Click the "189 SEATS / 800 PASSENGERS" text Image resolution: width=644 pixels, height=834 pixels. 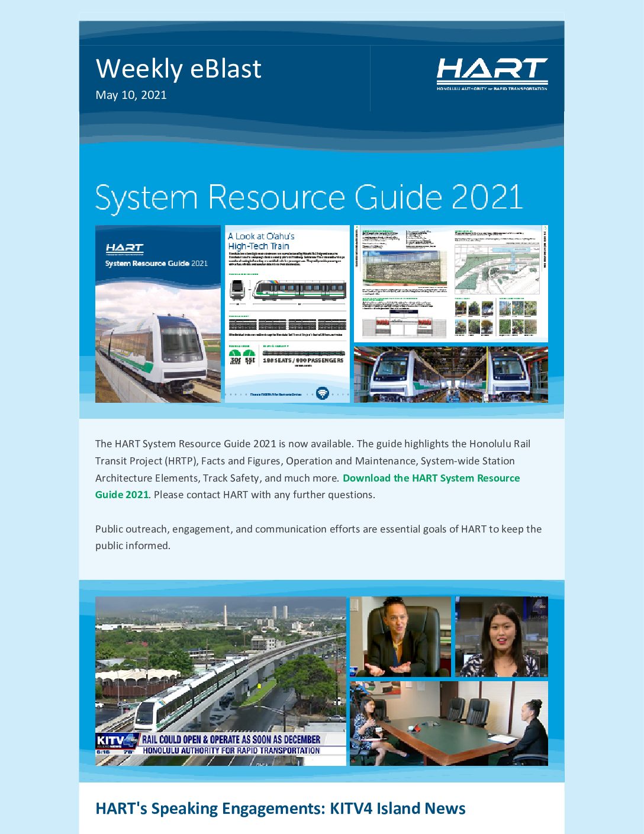click(303, 360)
